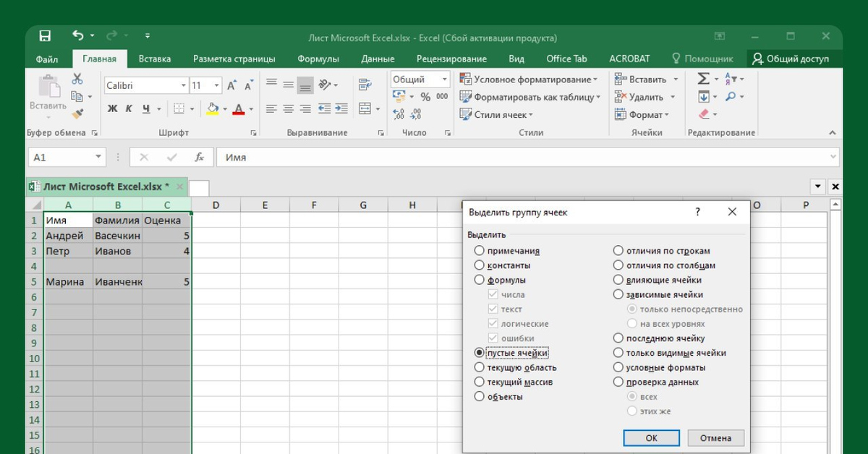Select 'только видимые ячейки' radio option
The width and height of the screenshot is (868, 454).
[x=618, y=353]
